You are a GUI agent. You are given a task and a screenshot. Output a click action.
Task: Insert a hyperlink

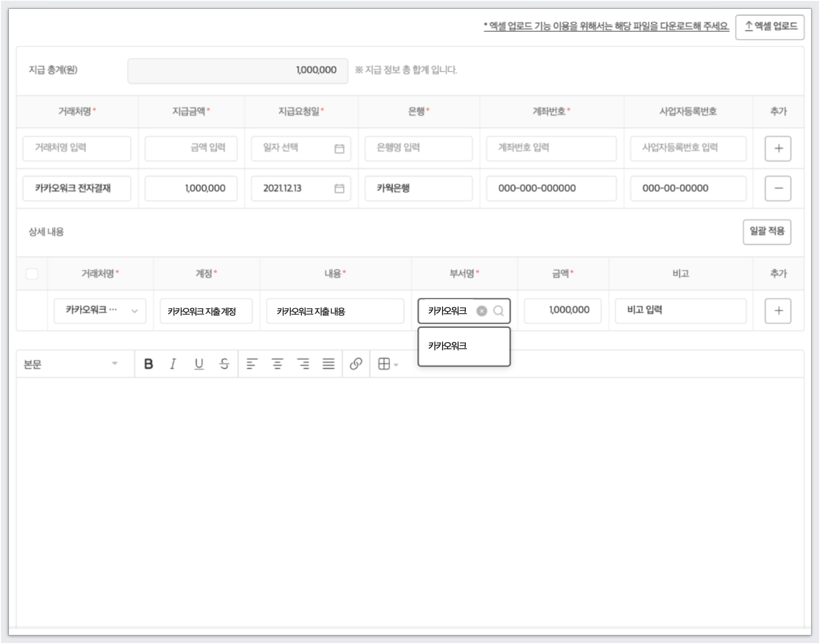point(356,364)
